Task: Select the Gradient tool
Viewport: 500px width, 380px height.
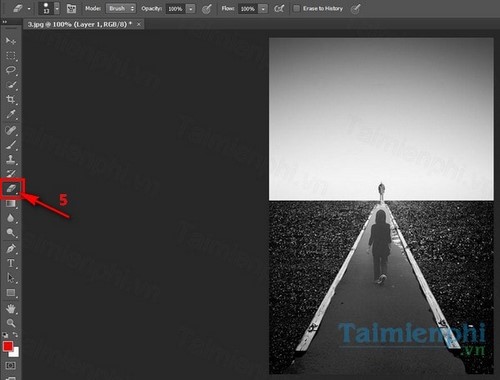Action: 11,203
